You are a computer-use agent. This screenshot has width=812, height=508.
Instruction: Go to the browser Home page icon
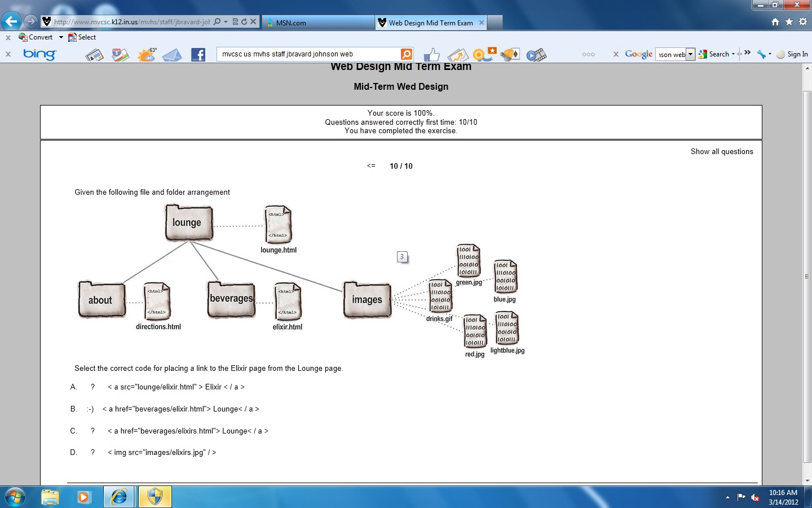pyautogui.click(x=775, y=21)
